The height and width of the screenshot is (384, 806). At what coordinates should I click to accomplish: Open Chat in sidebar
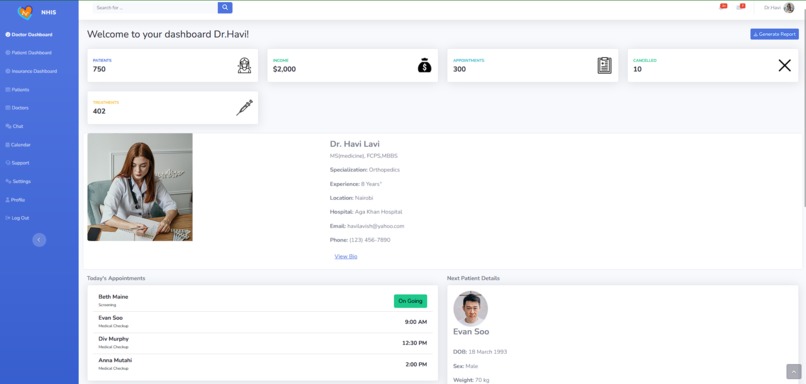coord(14,126)
